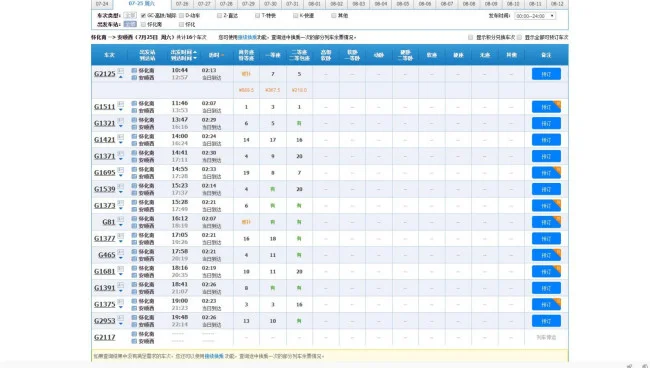This screenshot has width=650, height=368.
Task: Check the 其他 train type checkbox
Action: pyautogui.click(x=334, y=15)
